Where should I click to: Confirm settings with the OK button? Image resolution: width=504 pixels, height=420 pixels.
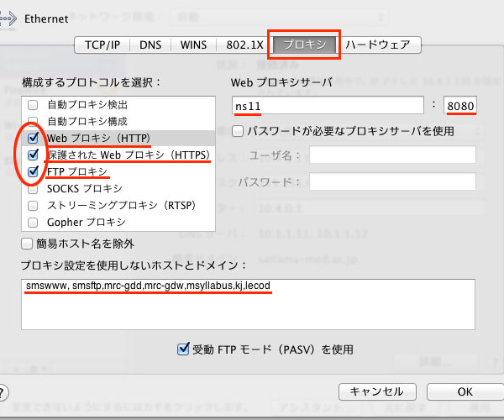click(x=465, y=391)
